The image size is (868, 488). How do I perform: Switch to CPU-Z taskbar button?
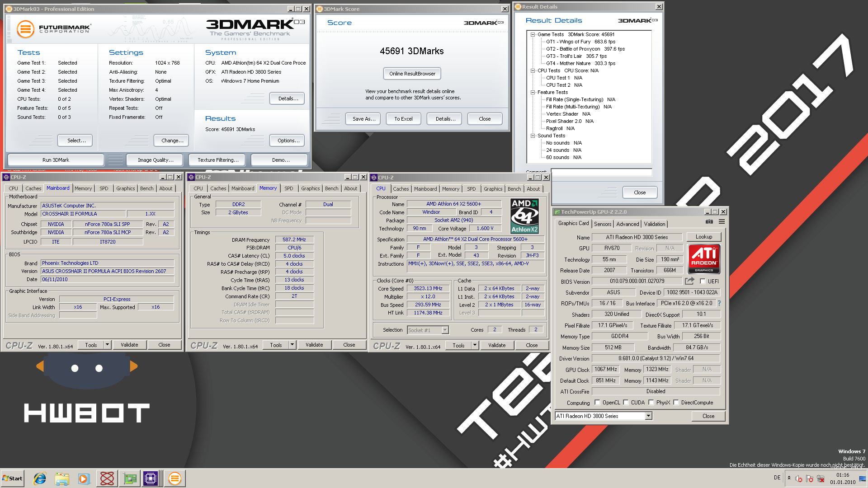pos(151,479)
